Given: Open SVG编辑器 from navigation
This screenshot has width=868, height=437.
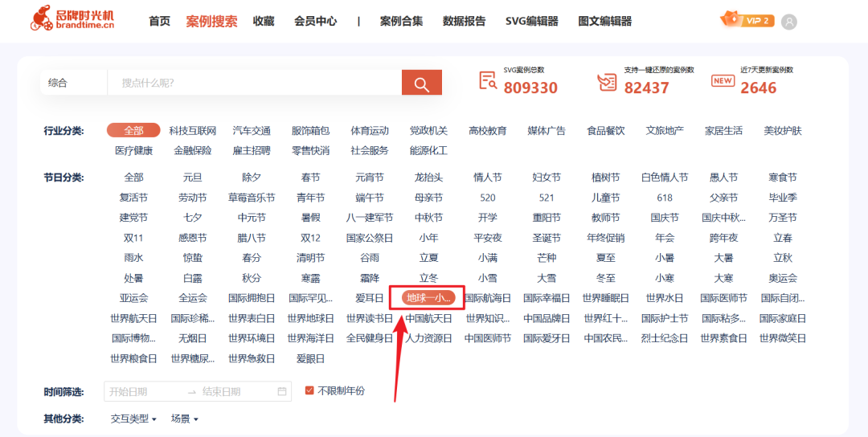Looking at the screenshot, I should pyautogui.click(x=531, y=22).
